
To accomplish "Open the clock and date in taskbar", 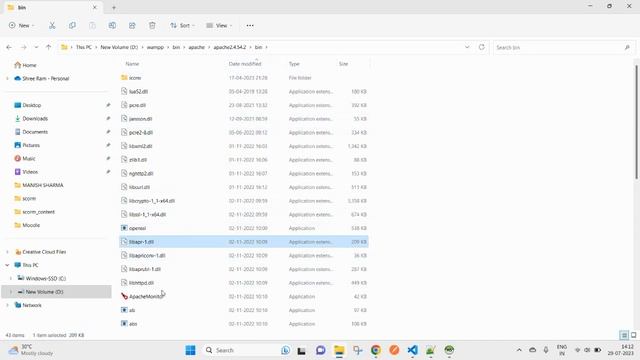I will pyautogui.click(x=620, y=350).
